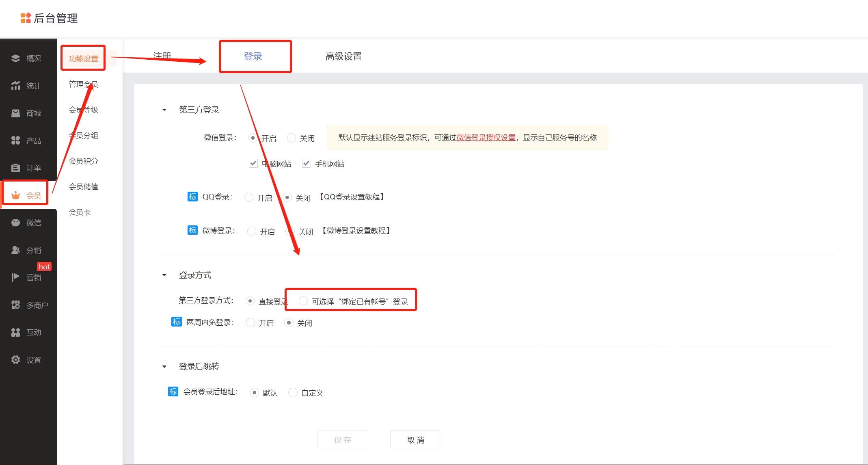Select 开启 for 微博登录
Viewport: 868px width, 465px height.
pyautogui.click(x=252, y=231)
